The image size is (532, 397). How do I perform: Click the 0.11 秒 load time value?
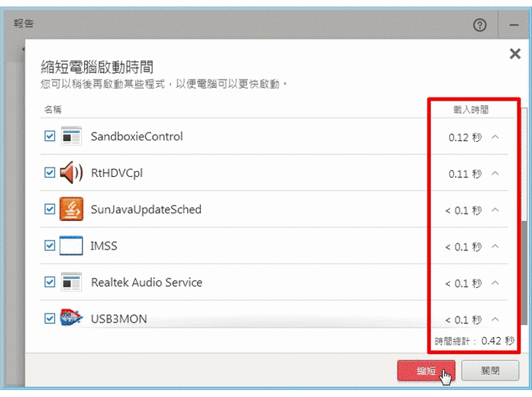pos(465,174)
